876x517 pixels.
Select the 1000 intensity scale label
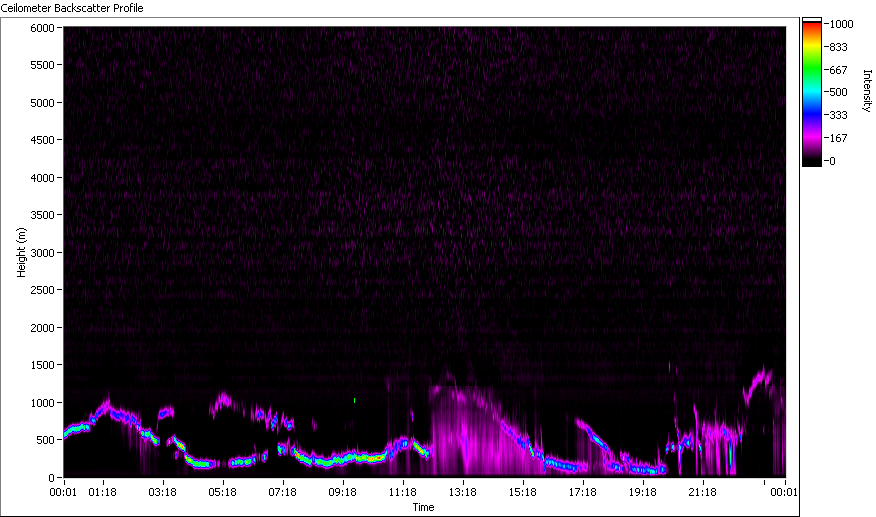click(x=841, y=24)
